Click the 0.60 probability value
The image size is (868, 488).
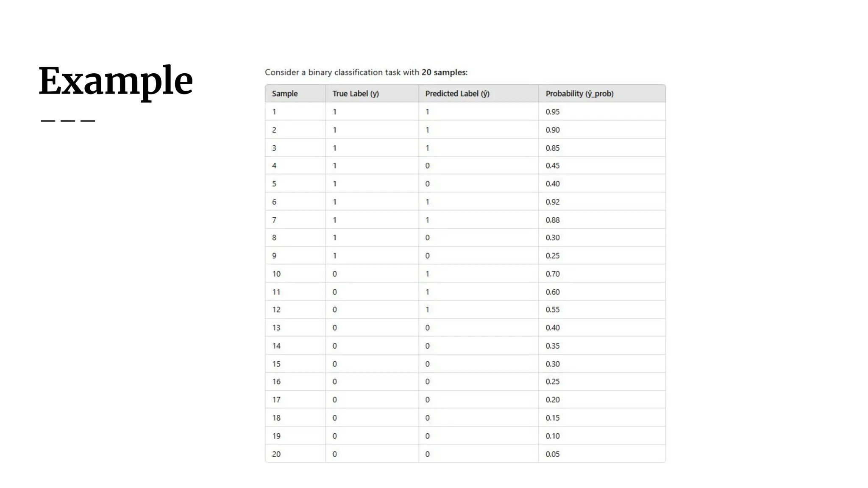pos(553,292)
